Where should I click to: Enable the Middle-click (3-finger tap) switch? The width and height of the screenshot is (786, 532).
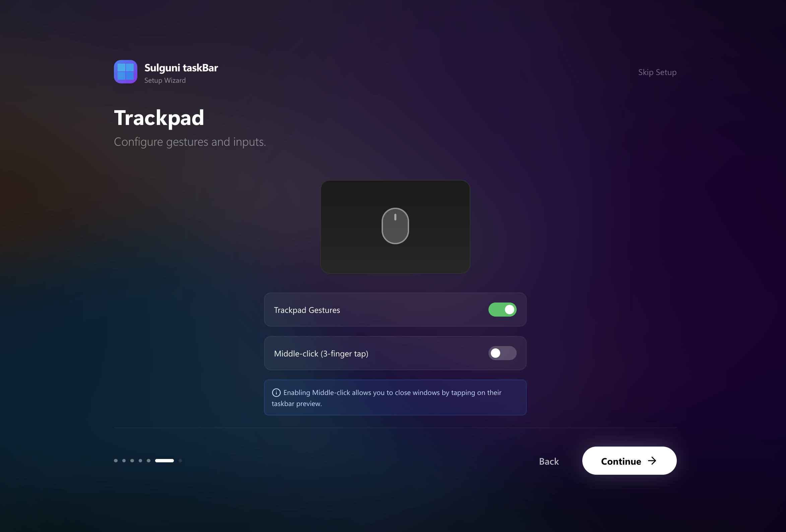502,353
